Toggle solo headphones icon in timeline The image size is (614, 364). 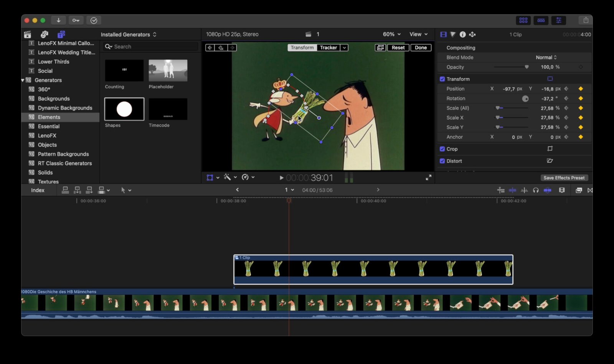coord(536,190)
